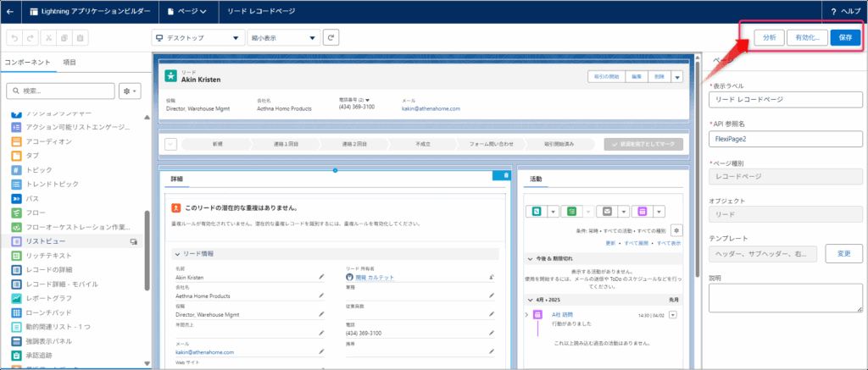Click the 保存 button

(x=845, y=37)
